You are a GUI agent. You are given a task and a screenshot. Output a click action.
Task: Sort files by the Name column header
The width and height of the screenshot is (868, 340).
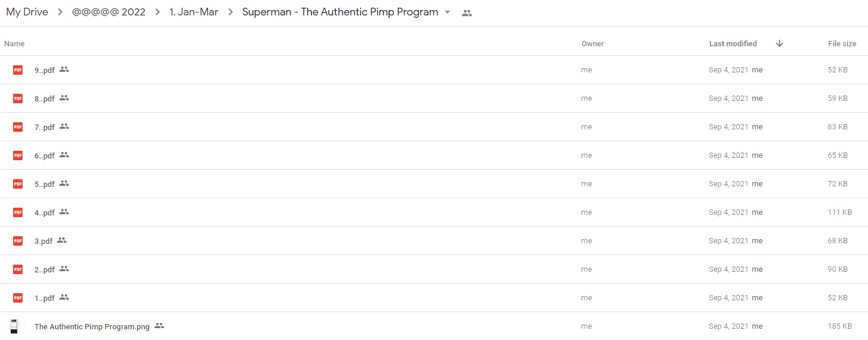14,44
